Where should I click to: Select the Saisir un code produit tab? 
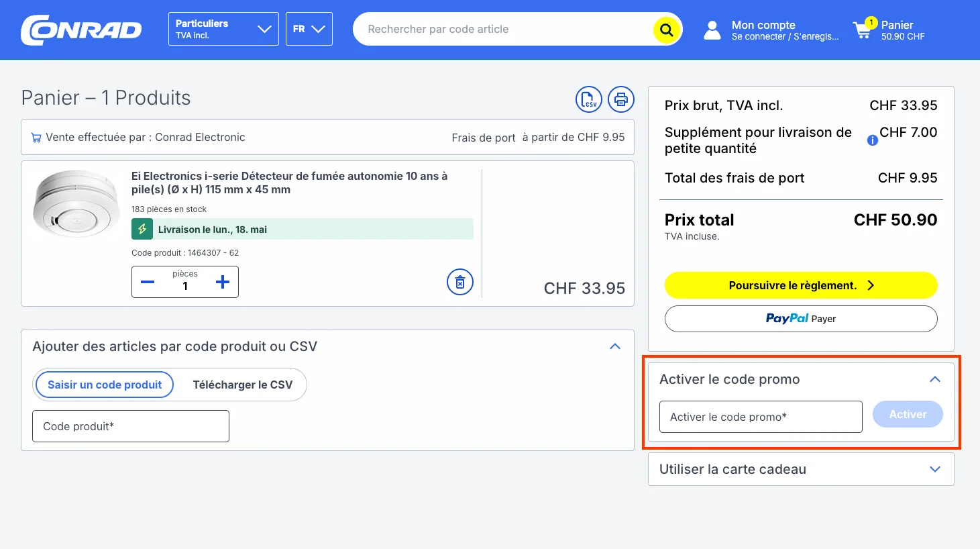pos(105,385)
